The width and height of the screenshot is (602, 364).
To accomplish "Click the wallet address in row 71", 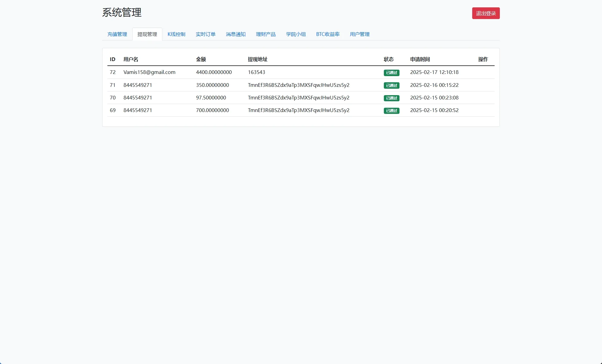I will [298, 85].
